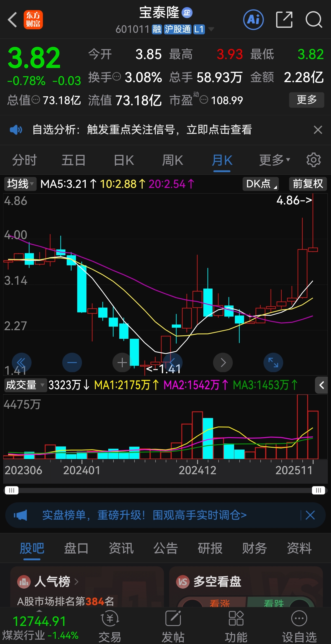Tap the megaphone icon in 实盘榜单 banner

point(20,515)
